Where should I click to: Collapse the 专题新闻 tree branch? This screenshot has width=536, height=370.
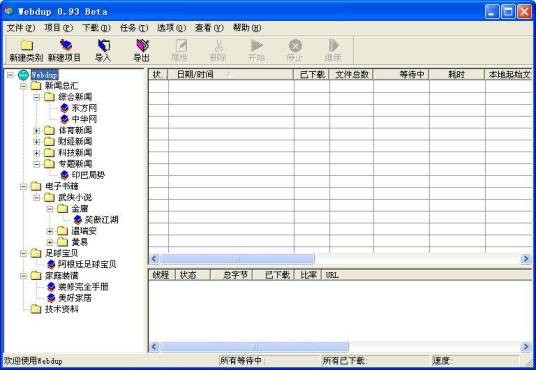tap(37, 164)
